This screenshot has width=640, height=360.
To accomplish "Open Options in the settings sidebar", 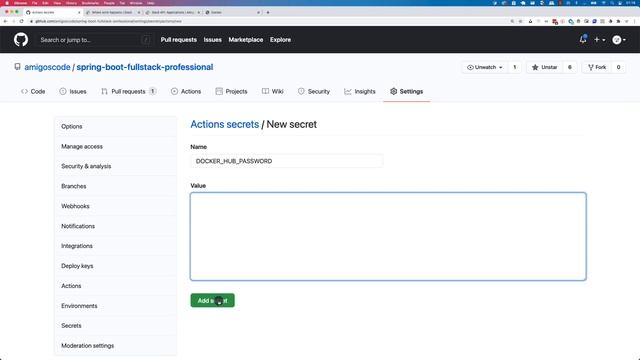I will click(x=116, y=127).
